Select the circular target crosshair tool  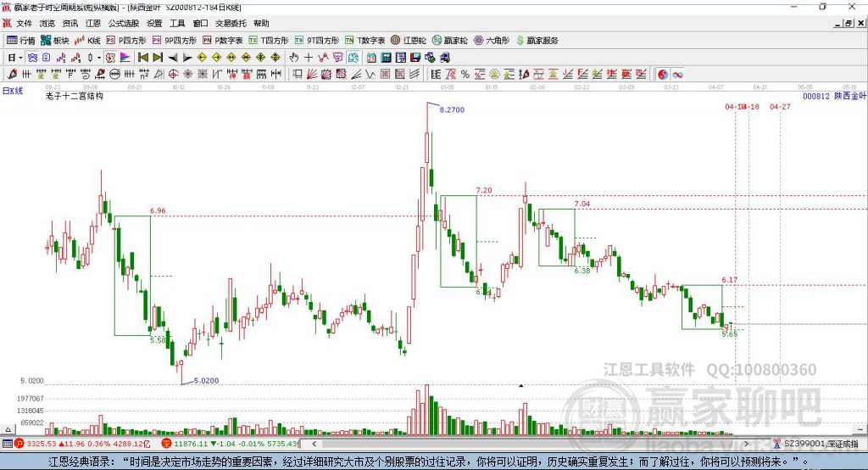point(173,75)
